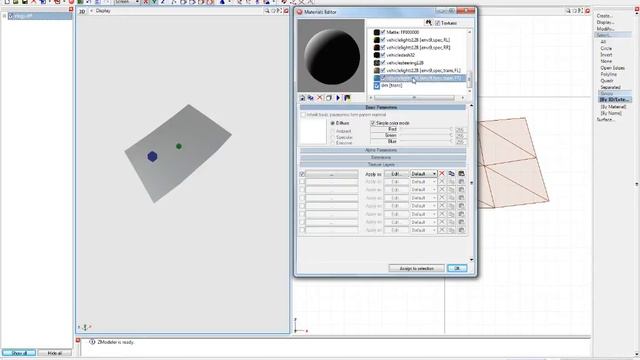The height and width of the screenshot is (360, 640).
Task: Open Surface menu in commands panel
Action: (605, 120)
